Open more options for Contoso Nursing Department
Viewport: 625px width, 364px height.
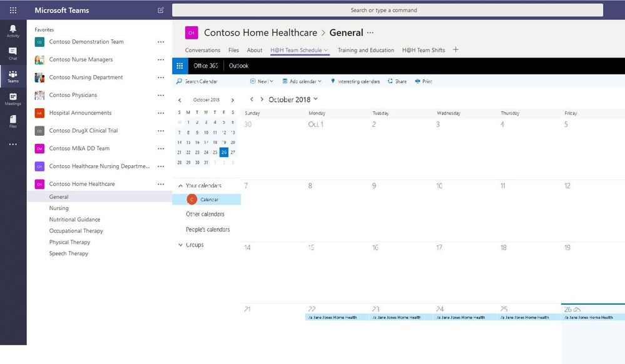(x=161, y=78)
